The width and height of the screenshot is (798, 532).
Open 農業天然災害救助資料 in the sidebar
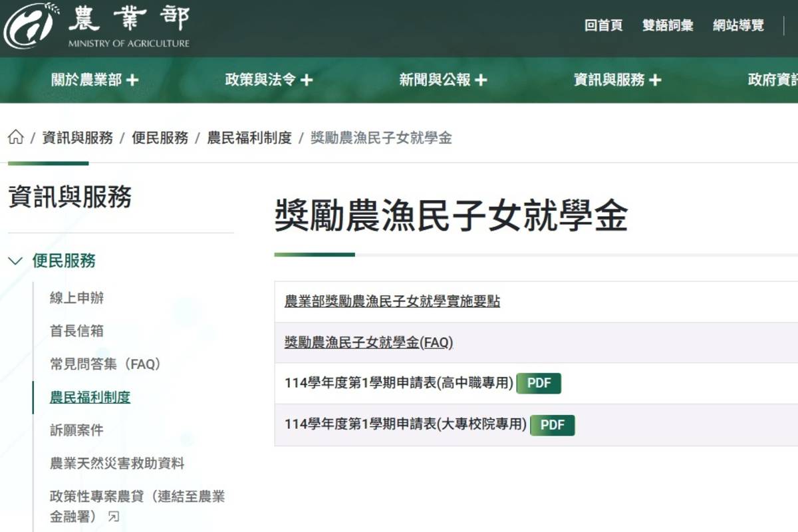(117, 464)
